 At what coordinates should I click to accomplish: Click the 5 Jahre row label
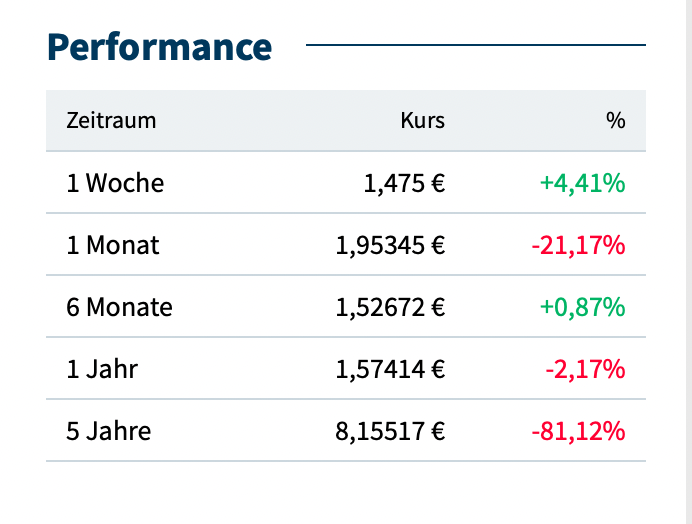click(109, 431)
